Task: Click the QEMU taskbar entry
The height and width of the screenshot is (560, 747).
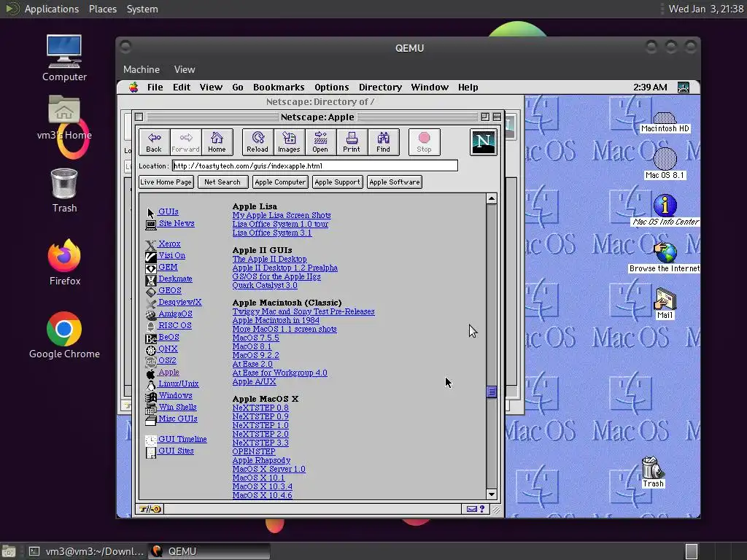Action: click(x=209, y=551)
